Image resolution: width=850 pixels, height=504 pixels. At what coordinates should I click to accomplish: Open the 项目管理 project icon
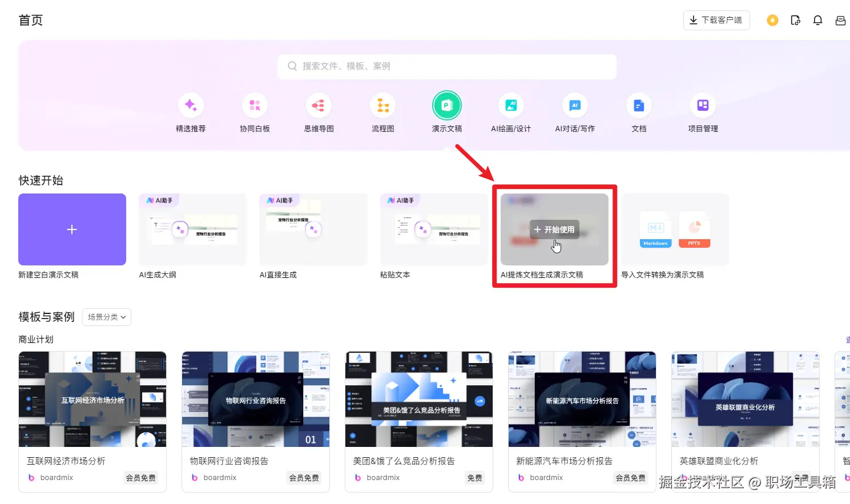point(703,106)
